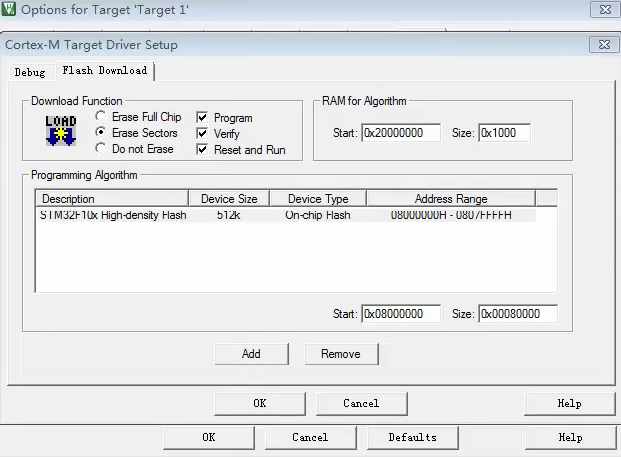This screenshot has height=457, width=621.
Task: Click the 08000000H - 0807FFFFH address range cell
Action: (451, 215)
